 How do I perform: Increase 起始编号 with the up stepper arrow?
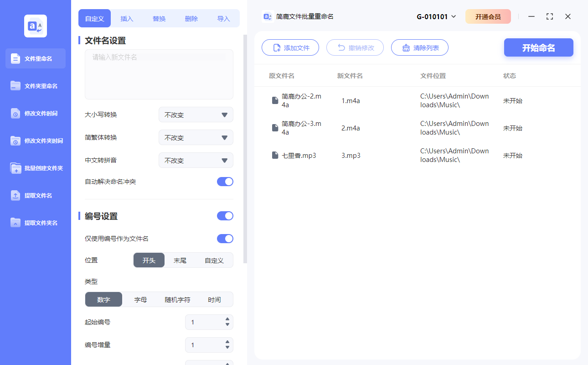[227, 319]
